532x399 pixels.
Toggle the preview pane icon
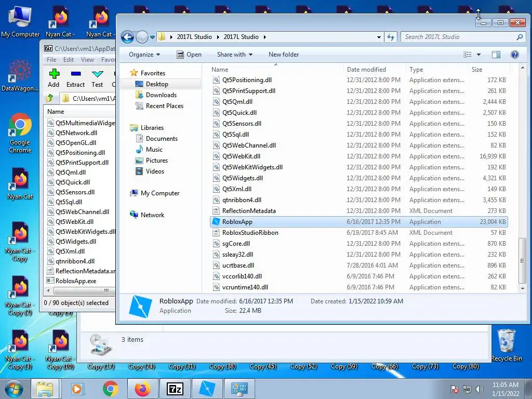(x=496, y=55)
